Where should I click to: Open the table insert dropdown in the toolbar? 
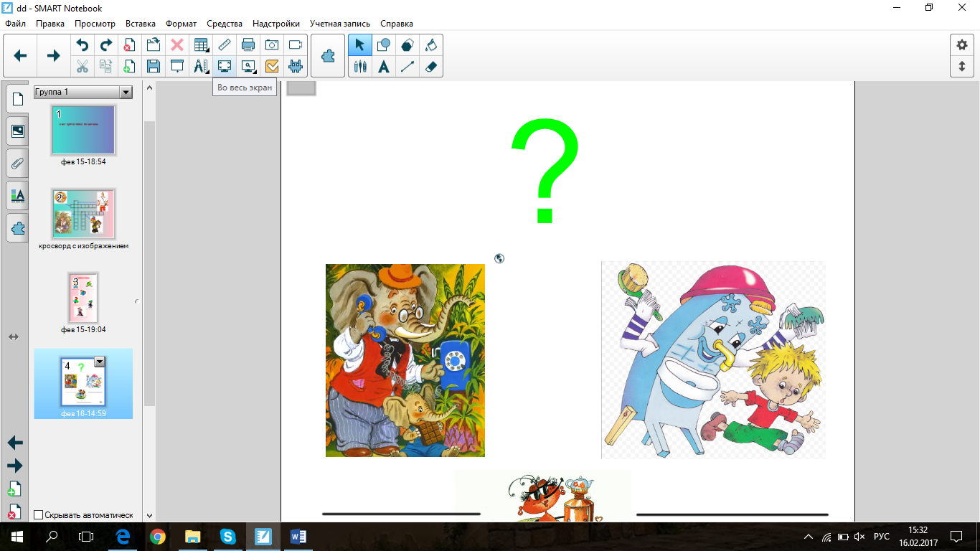201,45
